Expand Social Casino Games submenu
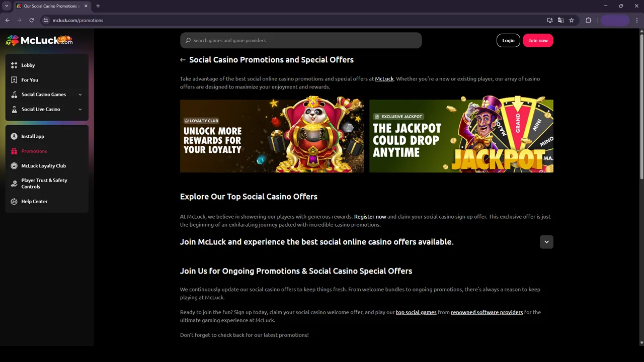The image size is (644, 362). pos(80,95)
